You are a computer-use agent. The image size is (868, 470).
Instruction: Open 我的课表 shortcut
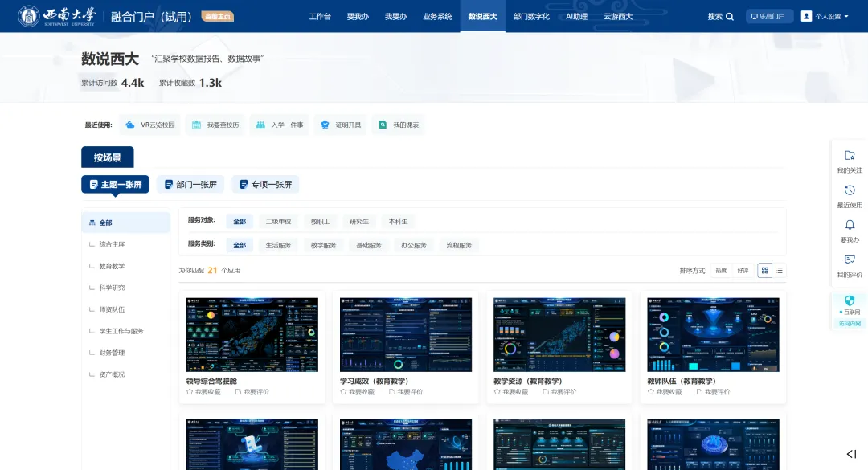pos(380,125)
